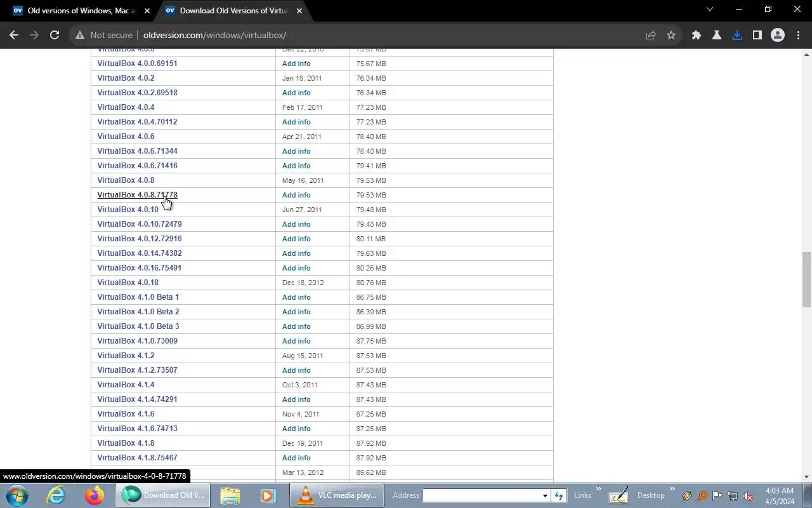Open the pen and notepad taskbar icon
Screen dimensions: 812x508
[619, 495]
